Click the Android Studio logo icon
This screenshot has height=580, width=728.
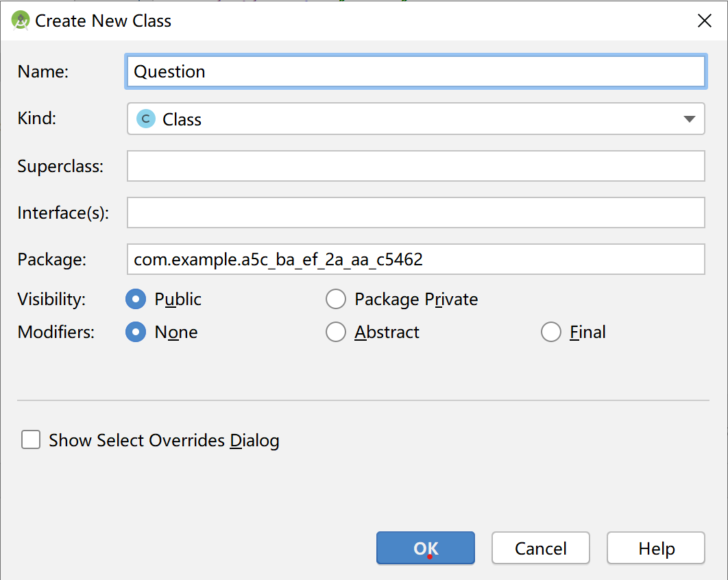(21, 21)
